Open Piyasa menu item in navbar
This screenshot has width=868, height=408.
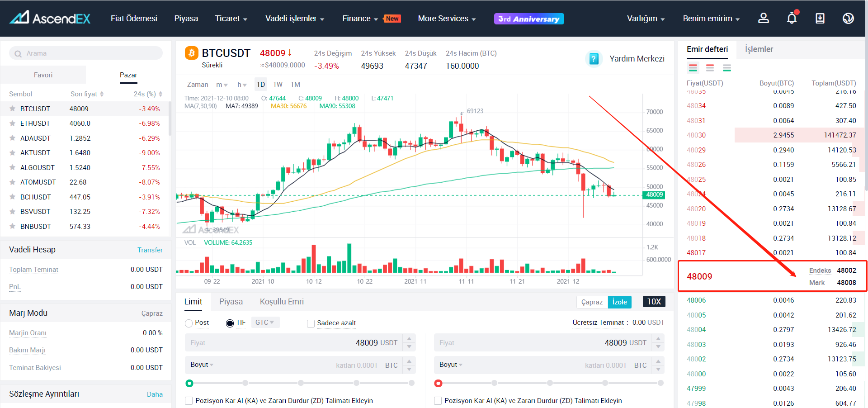pyautogui.click(x=186, y=19)
